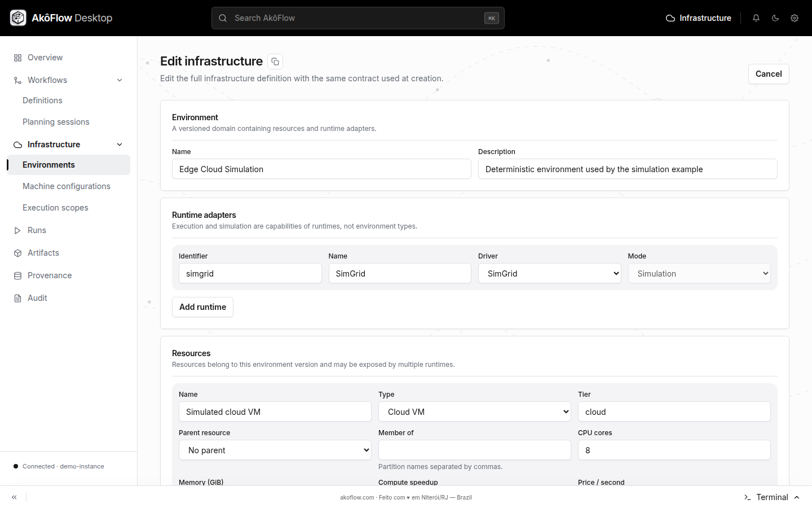Click the Description input field
The width and height of the screenshot is (812, 508).
tap(628, 169)
